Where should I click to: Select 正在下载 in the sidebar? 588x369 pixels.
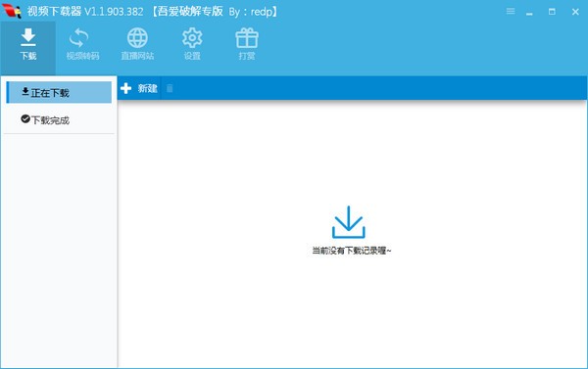59,92
